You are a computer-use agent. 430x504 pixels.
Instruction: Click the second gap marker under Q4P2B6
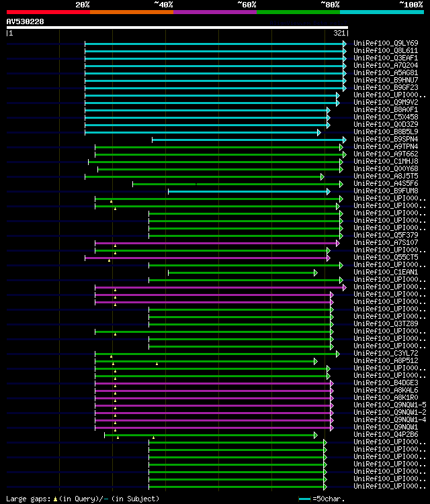coord(154,438)
